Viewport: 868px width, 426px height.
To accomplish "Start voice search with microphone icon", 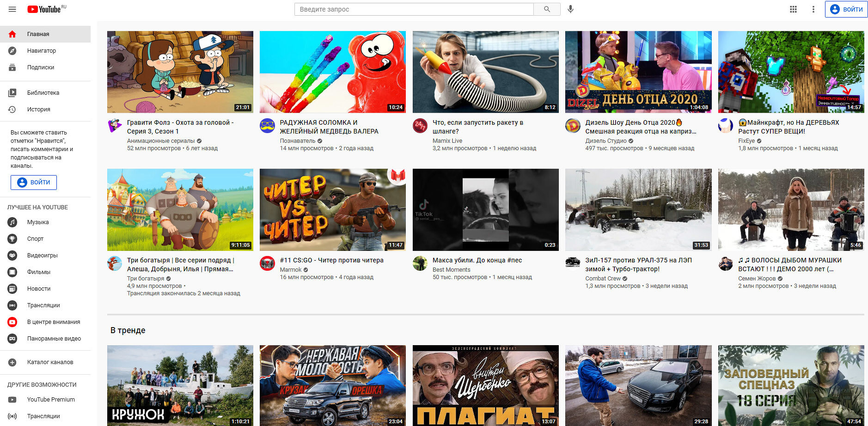I will [x=571, y=9].
